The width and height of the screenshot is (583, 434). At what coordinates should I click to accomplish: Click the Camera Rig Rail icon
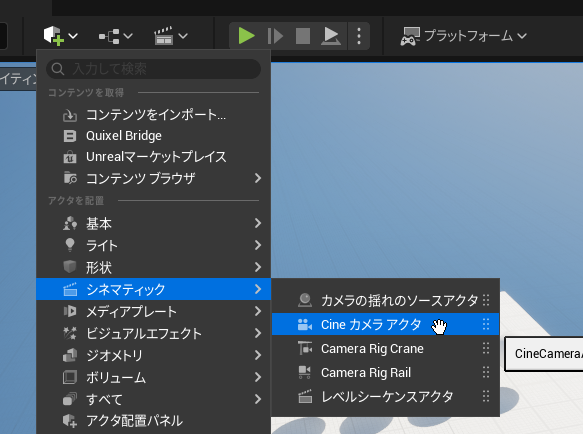(305, 372)
